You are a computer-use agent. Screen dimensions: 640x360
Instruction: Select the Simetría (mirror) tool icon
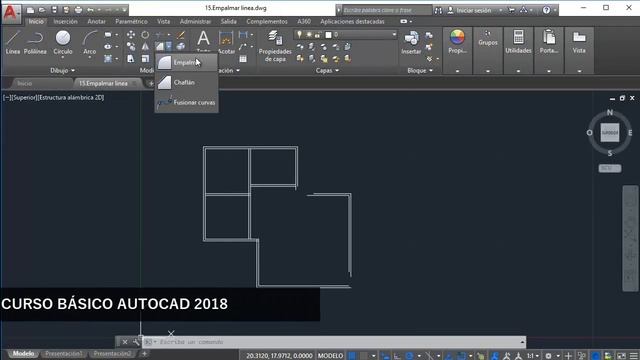(145, 47)
